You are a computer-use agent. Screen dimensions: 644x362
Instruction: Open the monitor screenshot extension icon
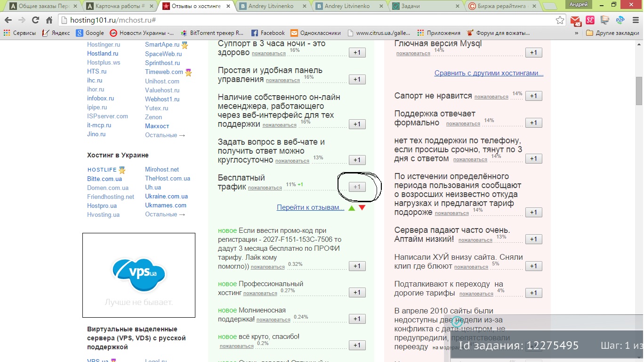[605, 20]
